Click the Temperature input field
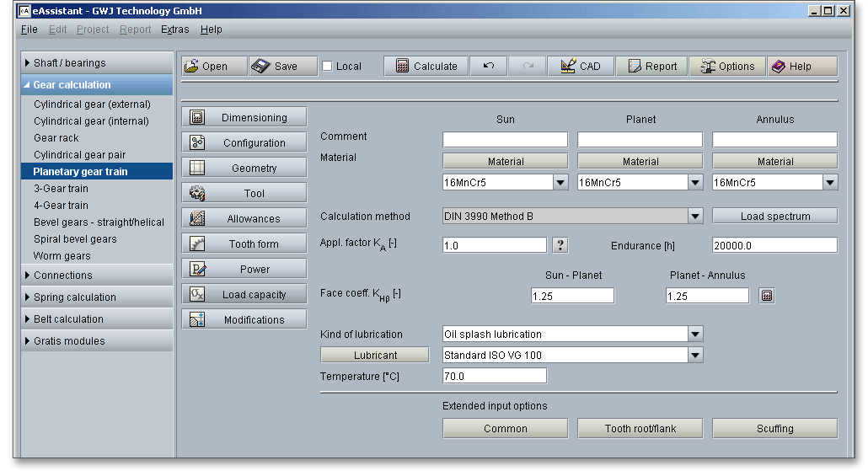 [495, 377]
